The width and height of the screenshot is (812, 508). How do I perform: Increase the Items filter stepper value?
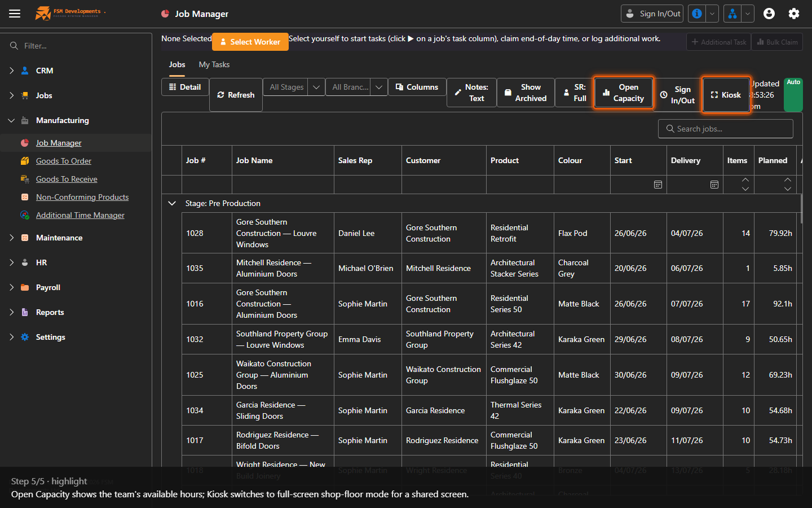click(x=745, y=180)
